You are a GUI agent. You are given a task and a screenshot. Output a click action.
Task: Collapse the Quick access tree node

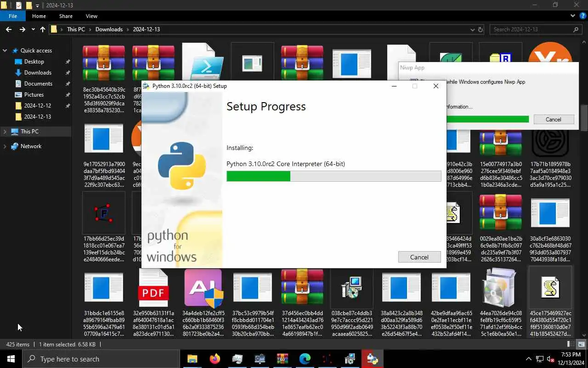pos(5,51)
